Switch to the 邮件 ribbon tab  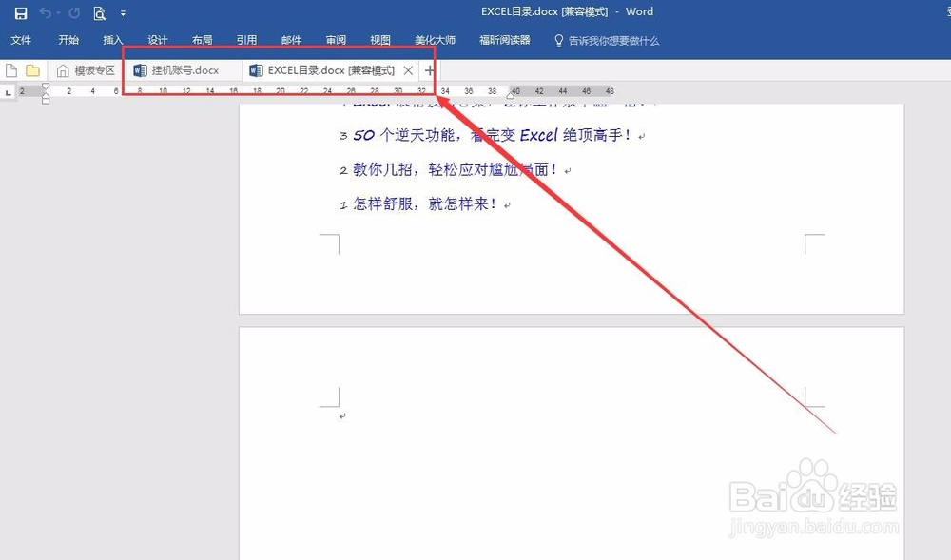click(x=291, y=40)
